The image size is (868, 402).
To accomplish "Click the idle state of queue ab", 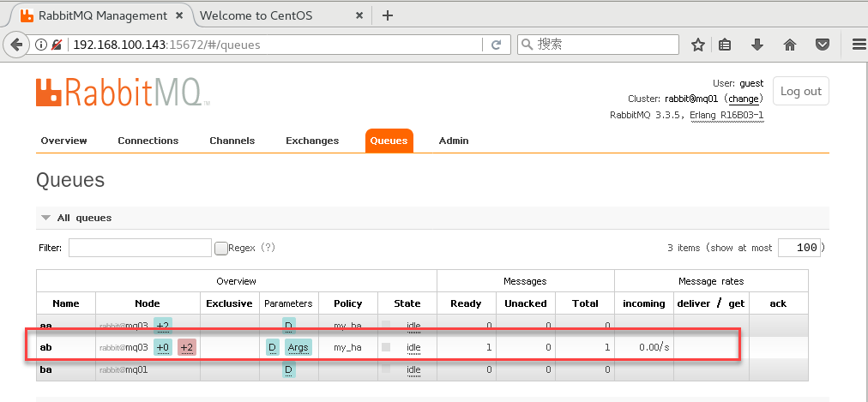I will [x=413, y=348].
